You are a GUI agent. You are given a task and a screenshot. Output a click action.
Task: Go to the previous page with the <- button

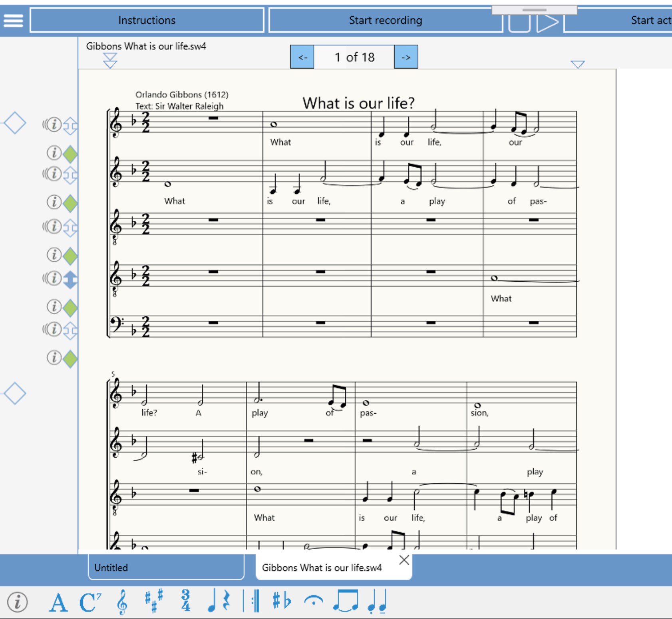[302, 57]
